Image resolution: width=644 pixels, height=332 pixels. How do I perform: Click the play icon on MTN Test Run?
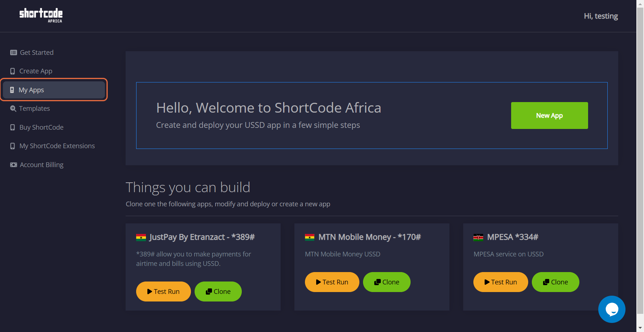click(318, 282)
